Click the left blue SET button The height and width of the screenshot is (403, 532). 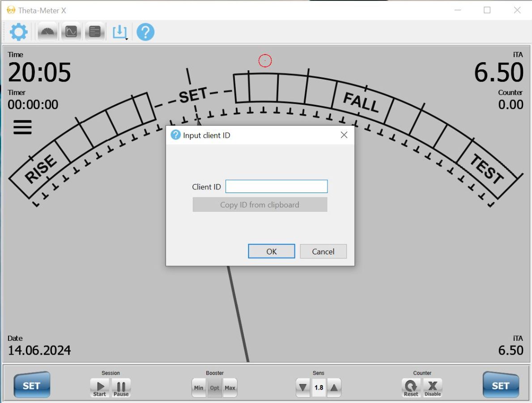(x=32, y=385)
